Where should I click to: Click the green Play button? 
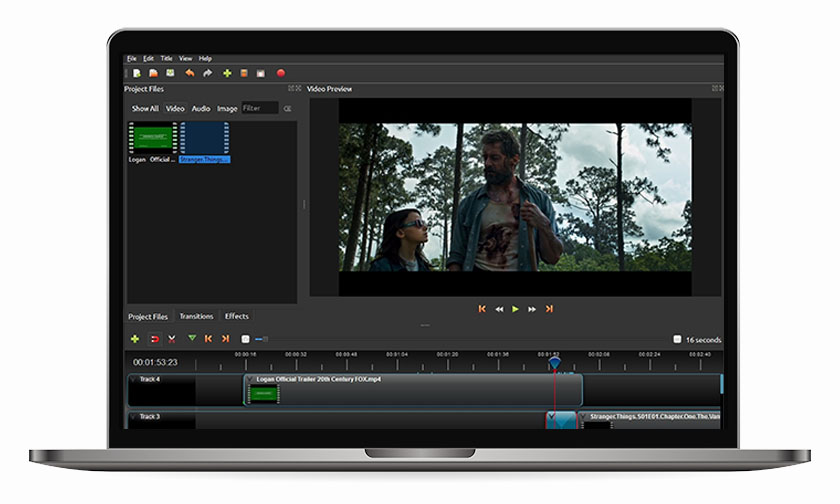tap(515, 309)
